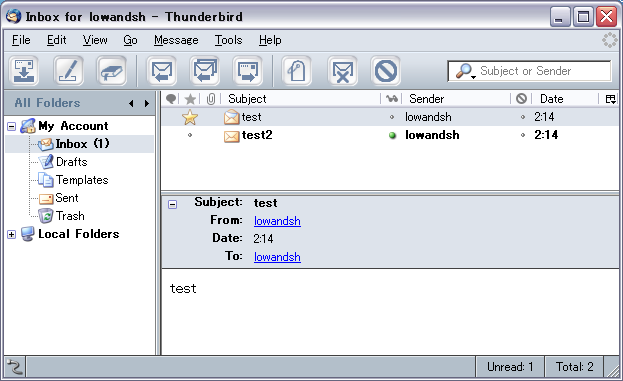Switch to previous folder view arrow
Viewport: 623px width, 381px height.
[x=131, y=104]
